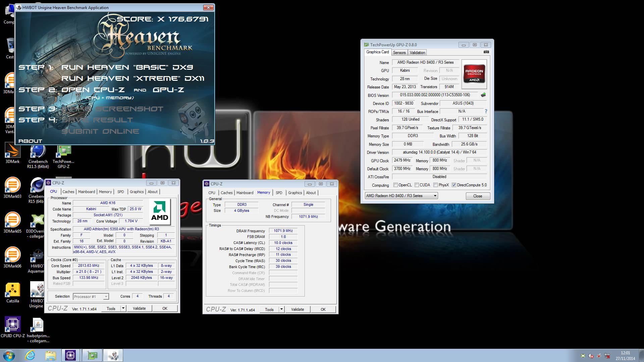Click OK in Memory CPU-Z window
644x362 pixels.
(323, 309)
